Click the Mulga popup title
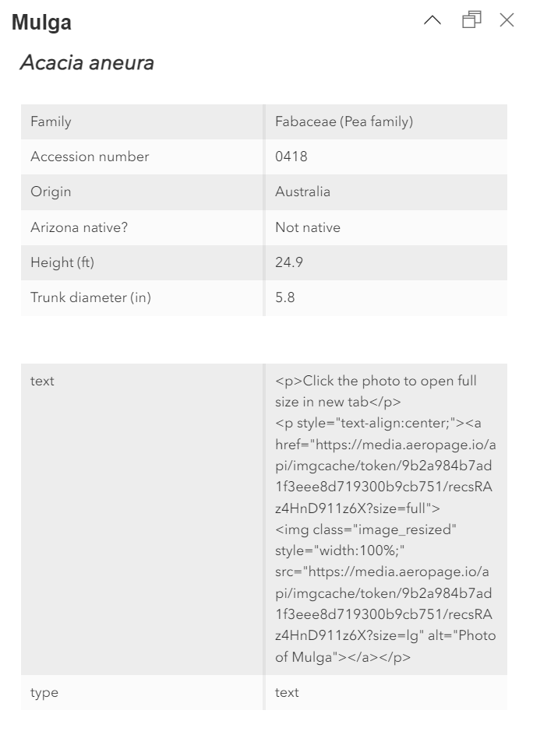533x756 pixels. (x=41, y=23)
